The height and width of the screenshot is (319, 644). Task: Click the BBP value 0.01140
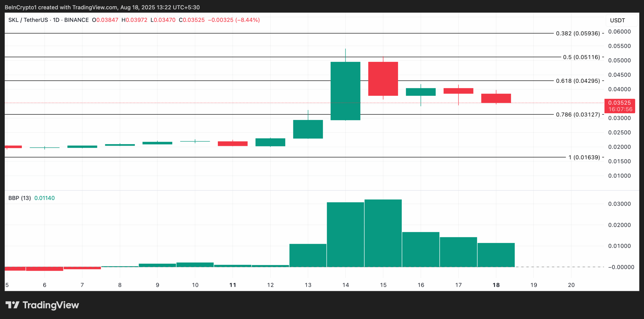pos(45,198)
